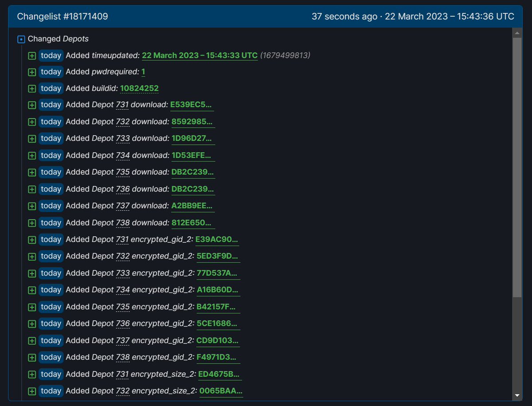The image size is (532, 406).
Task: Click the pwdrequired value 1
Action: pyautogui.click(x=143, y=72)
